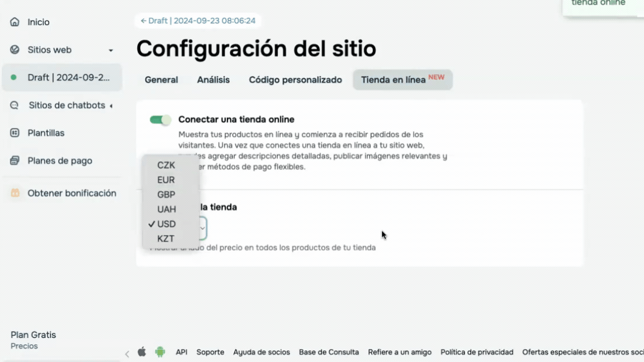Viewport: 644px width, 362px height.
Task: Go back via the Draft breadcrumb link
Action: pos(198,21)
